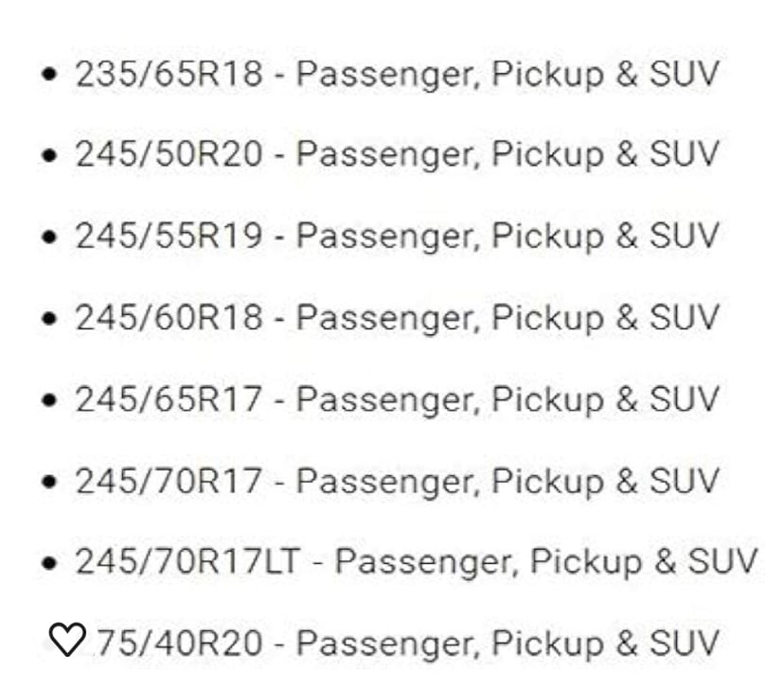This screenshot has height=689, width=784.
Task: Click the bullet before 245/60R18
Action: tap(49, 318)
